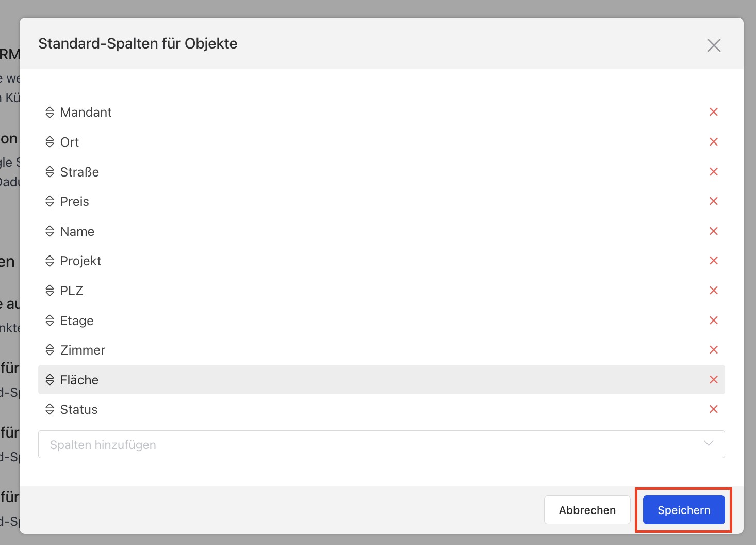Click the red X beside Projekt
Viewport: 756px width, 545px height.
(714, 261)
